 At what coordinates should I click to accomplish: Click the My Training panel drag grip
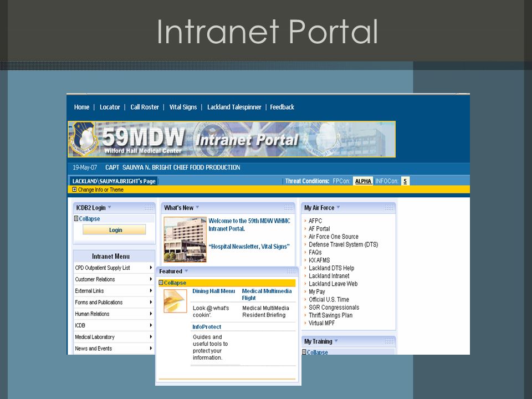pos(389,341)
